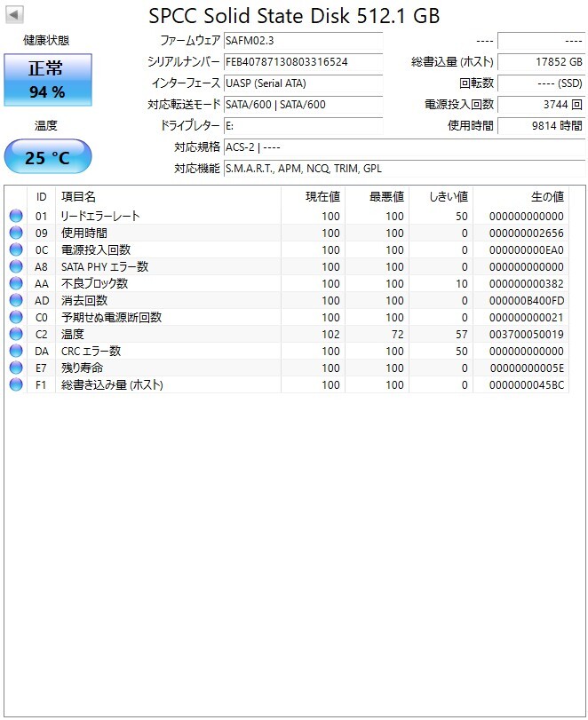Click status orb for SATA PHY エラー数
The image size is (588, 720).
point(16,266)
